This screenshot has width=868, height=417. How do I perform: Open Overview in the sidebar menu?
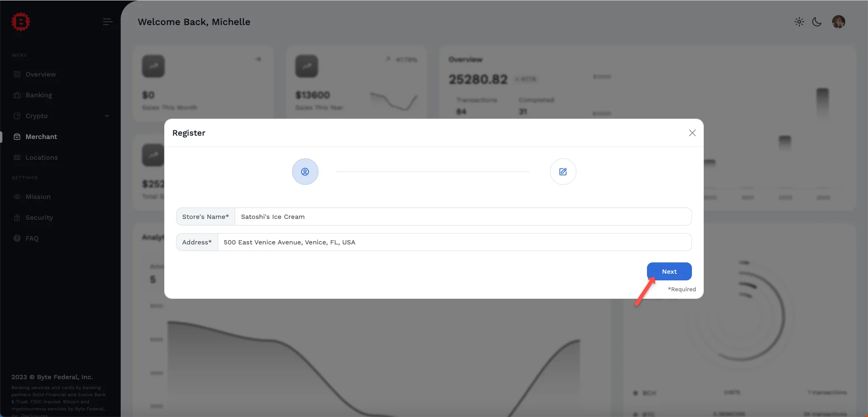tap(41, 74)
